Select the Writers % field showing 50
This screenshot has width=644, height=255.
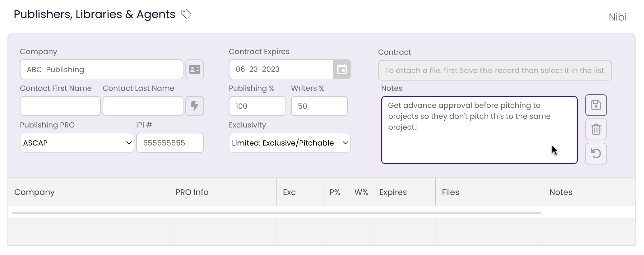pyautogui.click(x=319, y=106)
